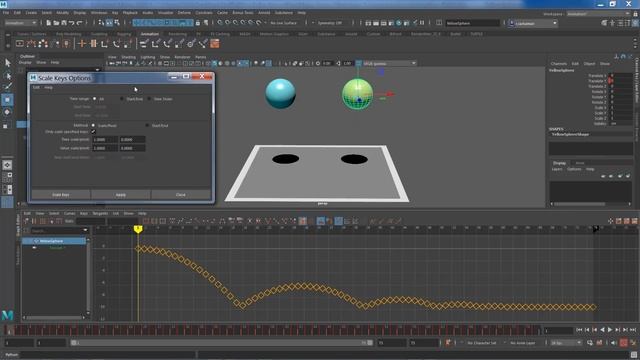The width and height of the screenshot is (640, 360).
Task: Open the Graph Editor Curves menu
Action: (x=69, y=213)
